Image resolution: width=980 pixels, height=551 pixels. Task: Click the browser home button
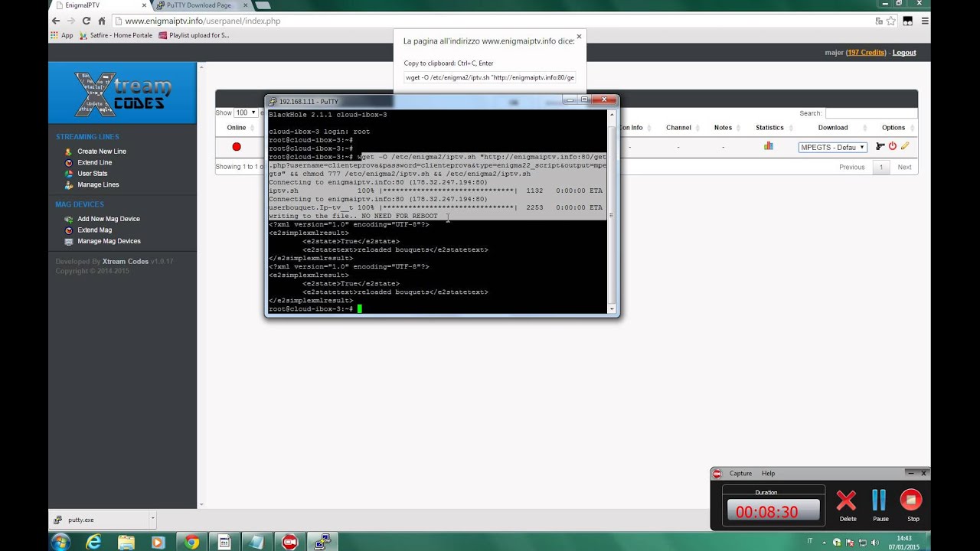pos(101,21)
